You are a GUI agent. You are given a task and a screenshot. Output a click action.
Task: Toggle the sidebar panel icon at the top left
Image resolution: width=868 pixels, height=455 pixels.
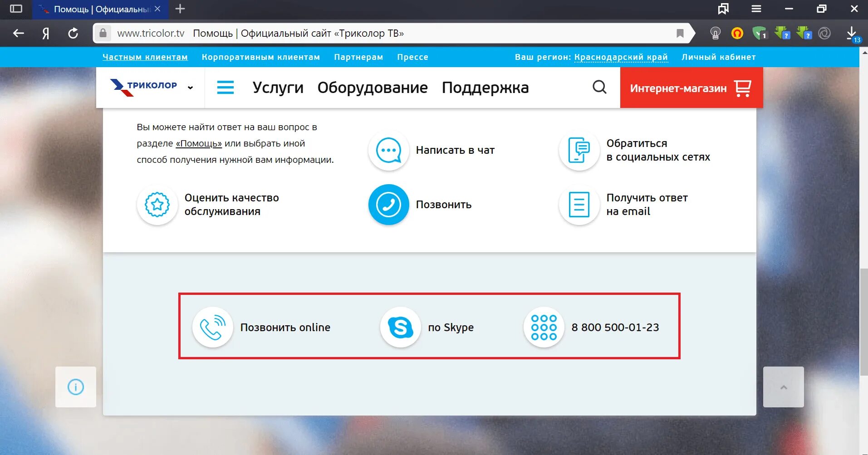(x=16, y=9)
